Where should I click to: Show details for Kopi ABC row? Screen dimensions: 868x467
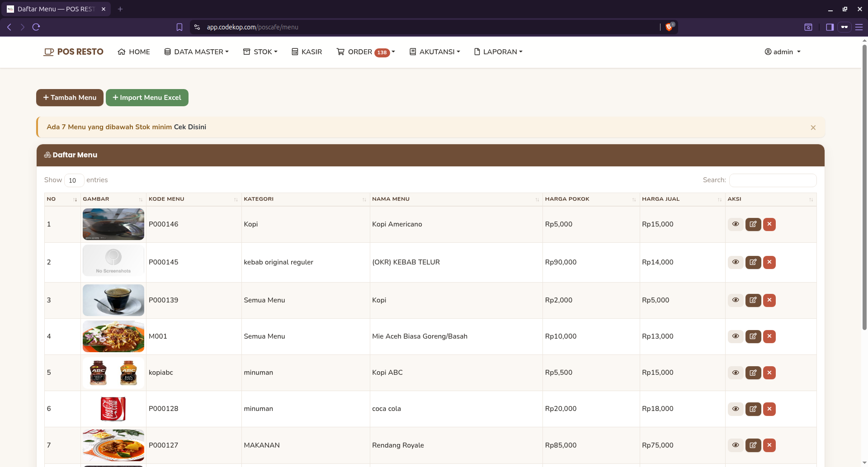(736, 373)
